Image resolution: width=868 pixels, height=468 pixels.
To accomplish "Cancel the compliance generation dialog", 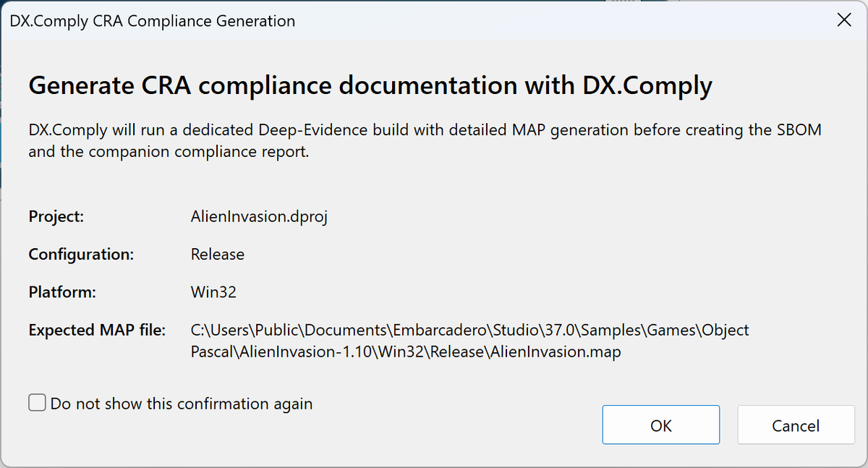I will pyautogui.click(x=796, y=425).
